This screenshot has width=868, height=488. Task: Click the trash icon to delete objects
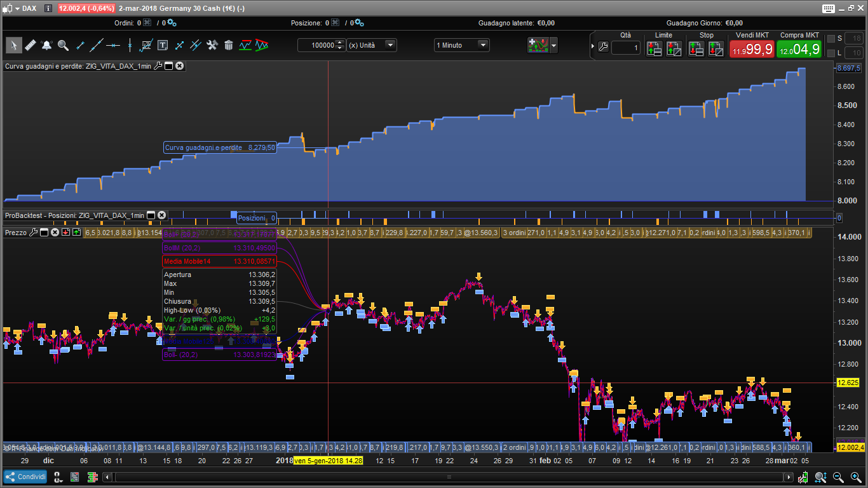coord(229,45)
